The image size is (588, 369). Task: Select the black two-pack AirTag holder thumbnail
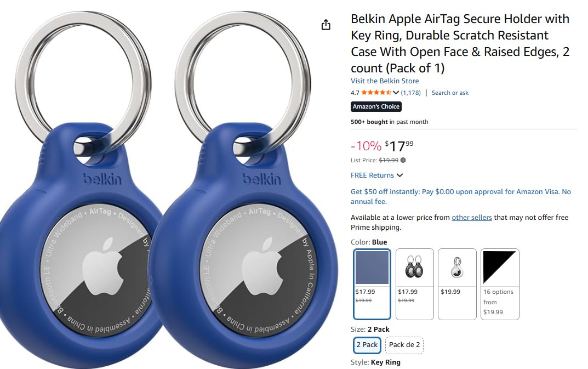(414, 284)
